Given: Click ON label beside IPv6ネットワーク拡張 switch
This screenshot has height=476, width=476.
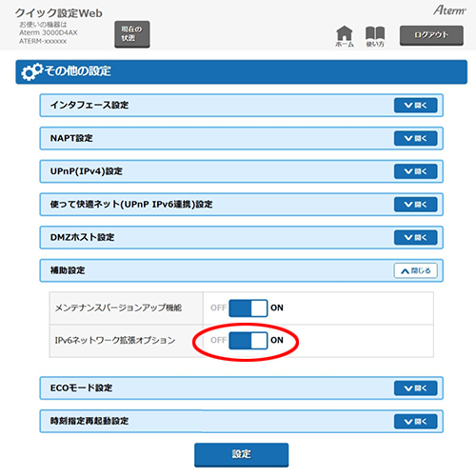Looking at the screenshot, I should click(x=277, y=340).
